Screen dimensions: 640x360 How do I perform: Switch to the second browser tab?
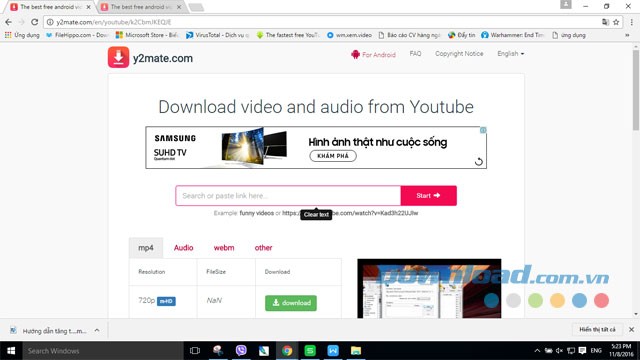(141, 7)
